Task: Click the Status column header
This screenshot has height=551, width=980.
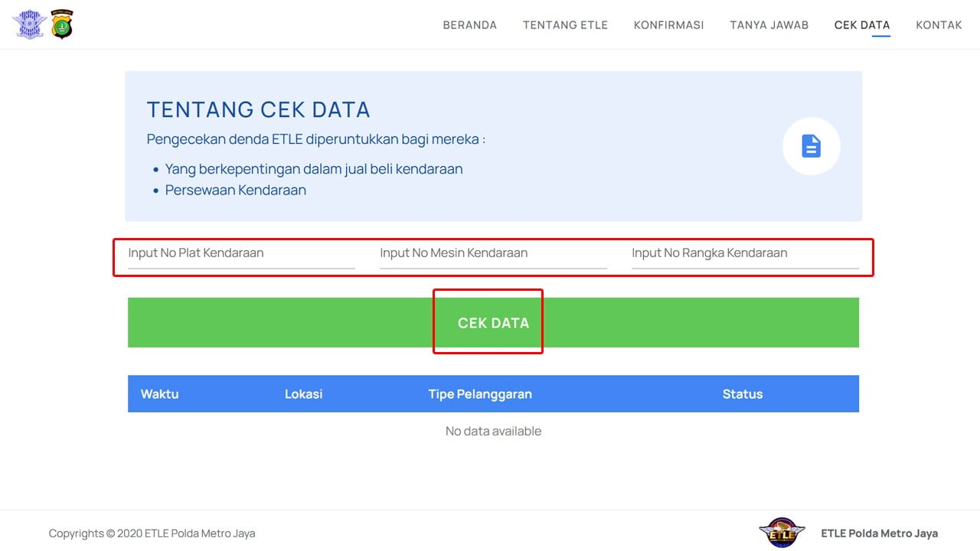Action: tap(743, 394)
